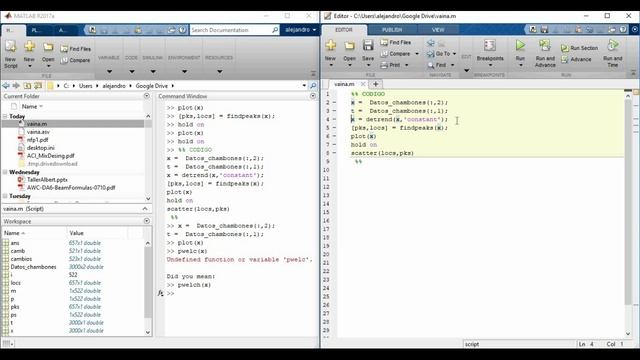Screen dimensions: 640x360
Task: Open alejandro account dropdown
Action: [300, 30]
